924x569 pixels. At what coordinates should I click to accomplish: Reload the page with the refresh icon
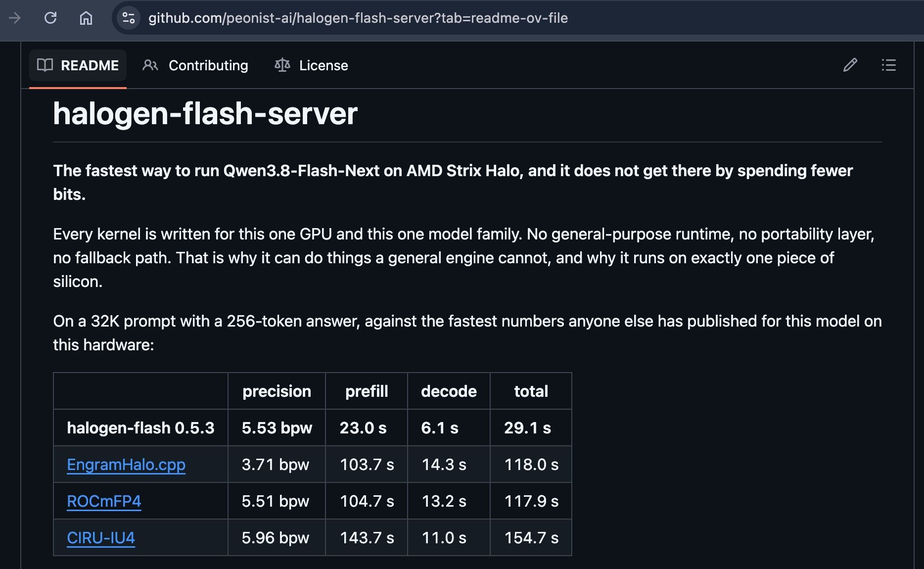50,18
